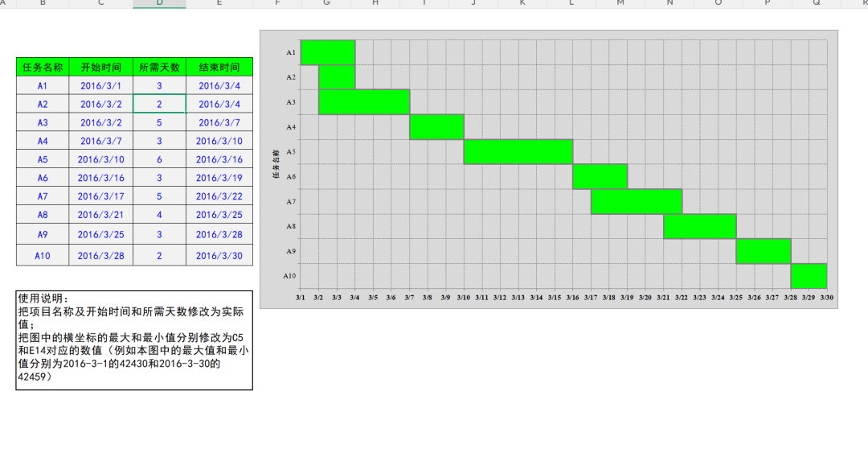Click the A8 green bar in chart

pos(699,226)
